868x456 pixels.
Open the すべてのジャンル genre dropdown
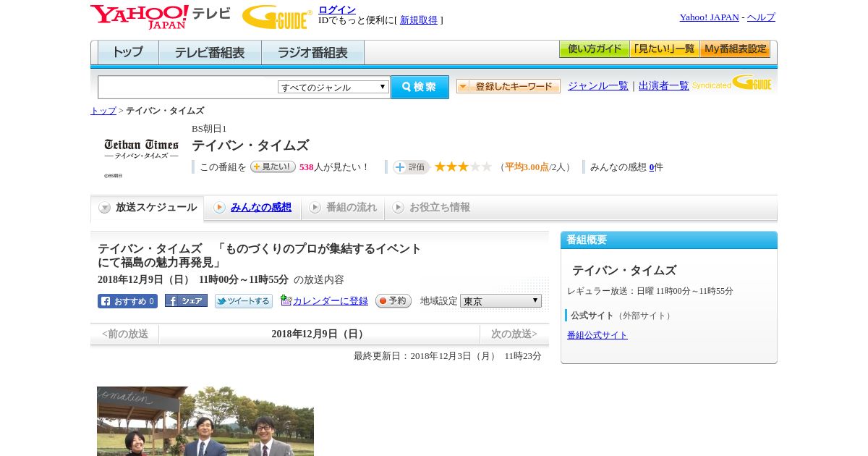click(x=333, y=87)
